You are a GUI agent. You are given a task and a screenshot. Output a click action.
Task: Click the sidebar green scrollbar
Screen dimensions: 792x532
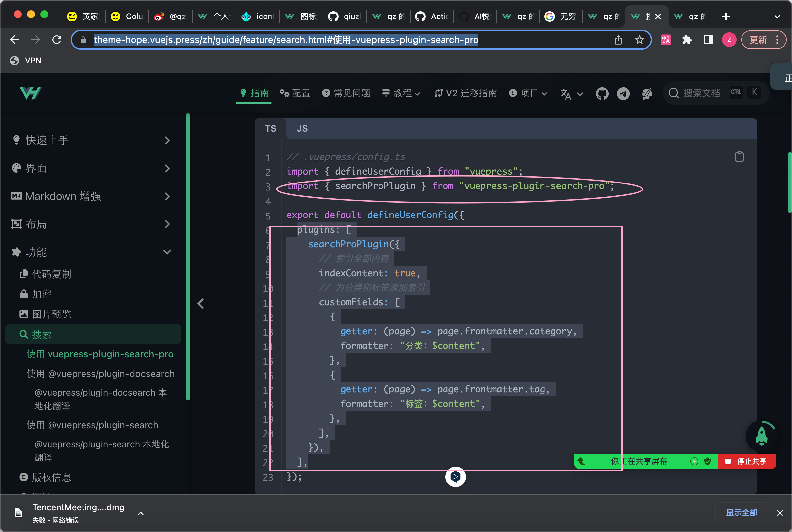[x=188, y=256]
